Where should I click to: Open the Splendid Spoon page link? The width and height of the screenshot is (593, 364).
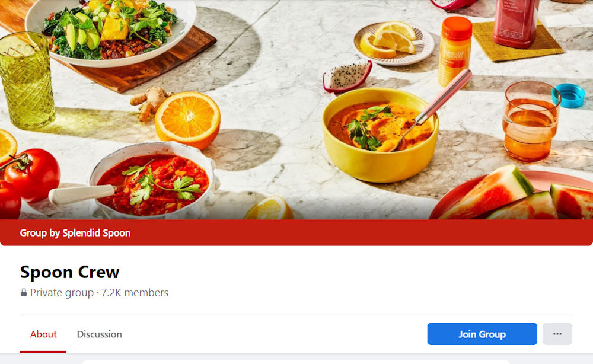[x=97, y=233]
